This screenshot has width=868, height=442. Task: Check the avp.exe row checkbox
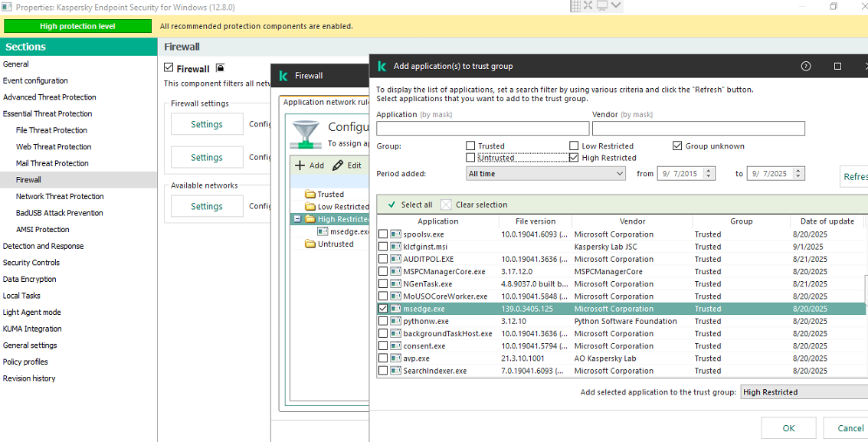(x=383, y=359)
